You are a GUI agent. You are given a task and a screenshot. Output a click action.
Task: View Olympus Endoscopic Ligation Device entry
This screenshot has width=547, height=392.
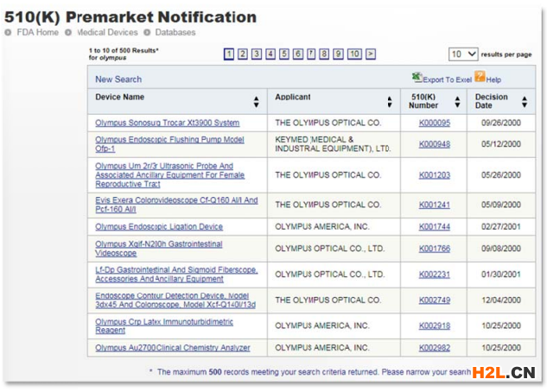pos(158,227)
